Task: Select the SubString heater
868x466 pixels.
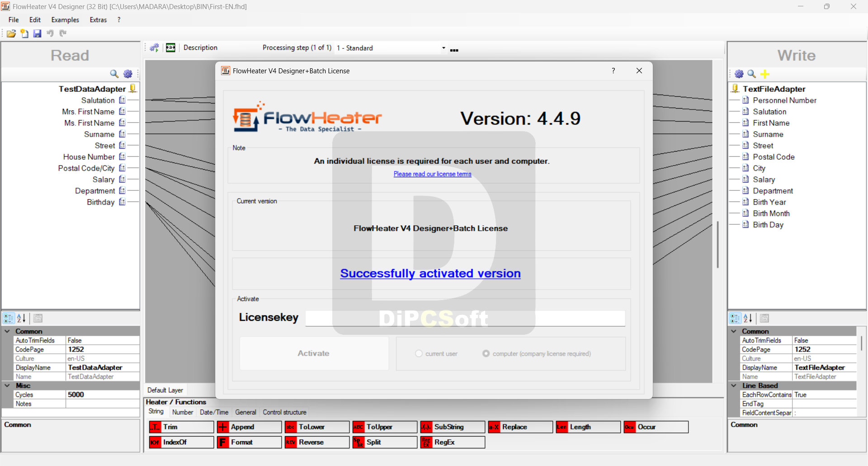Action: [453, 427]
